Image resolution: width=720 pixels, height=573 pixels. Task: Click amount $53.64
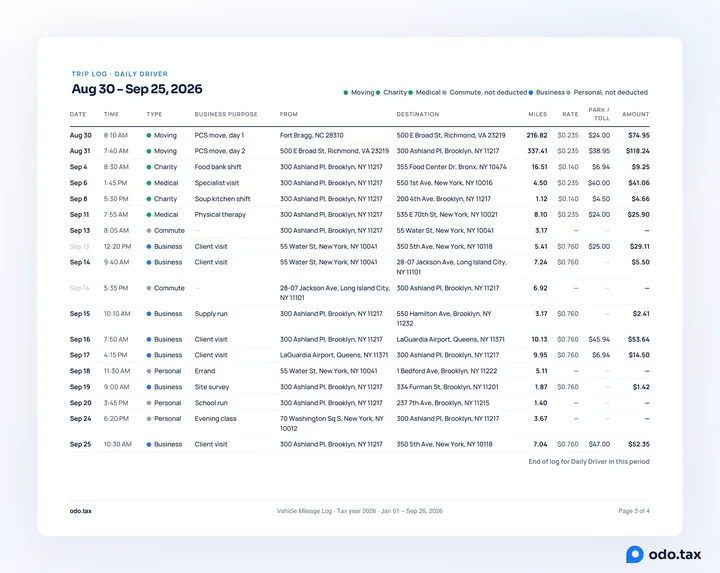coord(639,340)
